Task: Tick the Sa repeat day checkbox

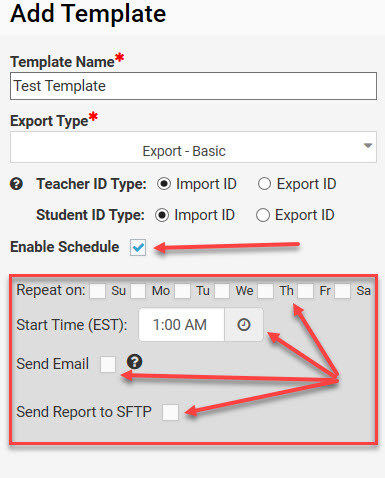Action: point(343,291)
